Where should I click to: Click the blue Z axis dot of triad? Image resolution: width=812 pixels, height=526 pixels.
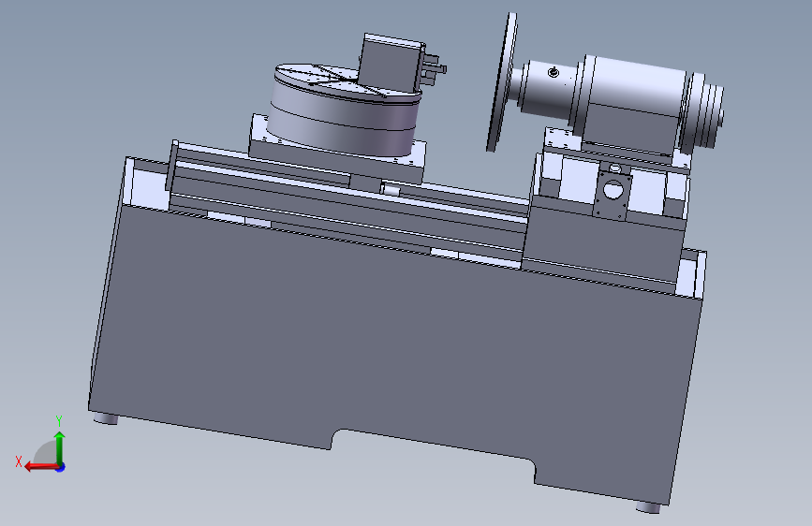click(61, 467)
